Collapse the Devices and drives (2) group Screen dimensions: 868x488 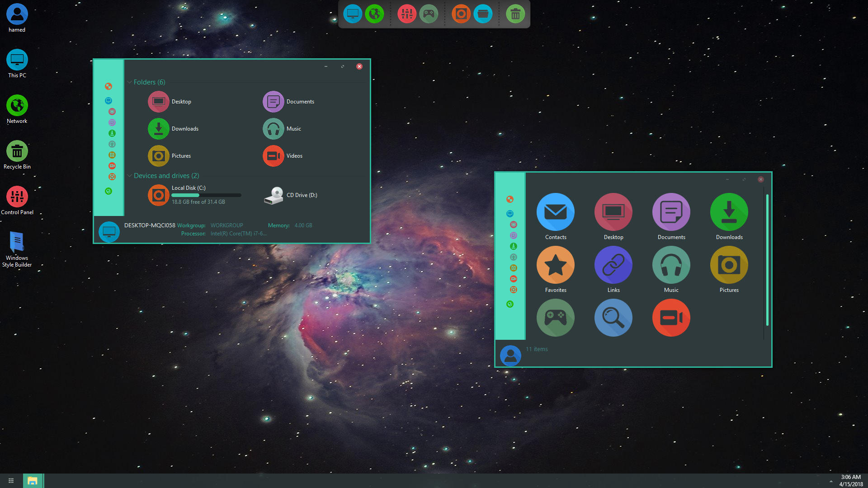[x=130, y=176]
